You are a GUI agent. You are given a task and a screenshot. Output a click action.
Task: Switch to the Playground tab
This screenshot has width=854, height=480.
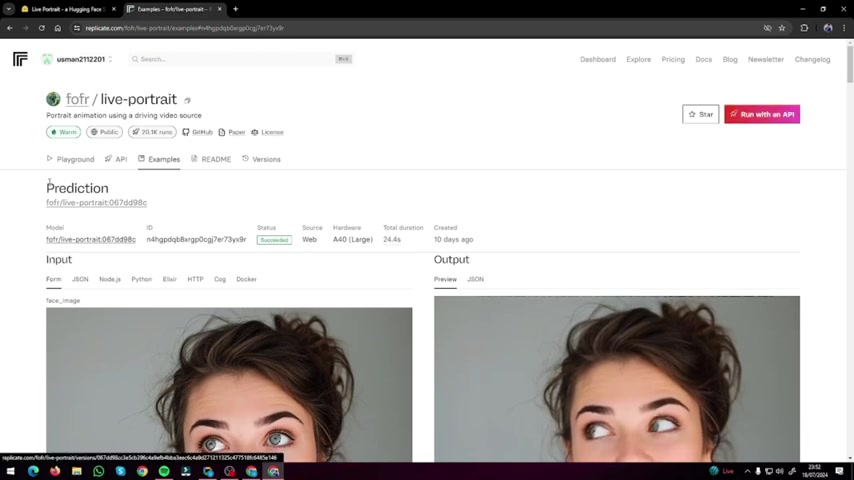coord(70,159)
